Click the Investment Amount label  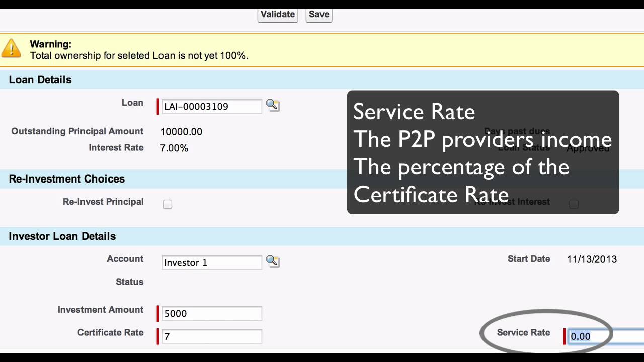pos(101,310)
